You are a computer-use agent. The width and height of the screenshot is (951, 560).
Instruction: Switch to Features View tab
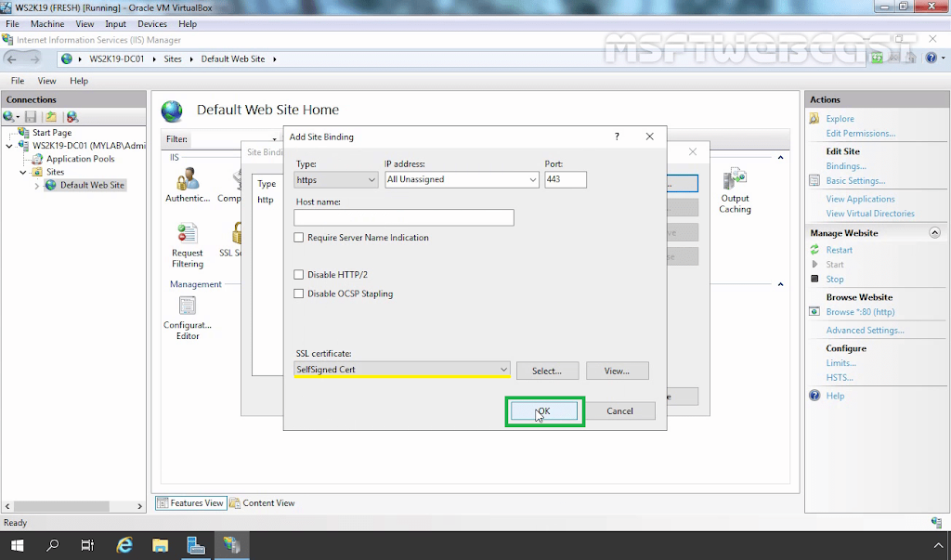191,503
